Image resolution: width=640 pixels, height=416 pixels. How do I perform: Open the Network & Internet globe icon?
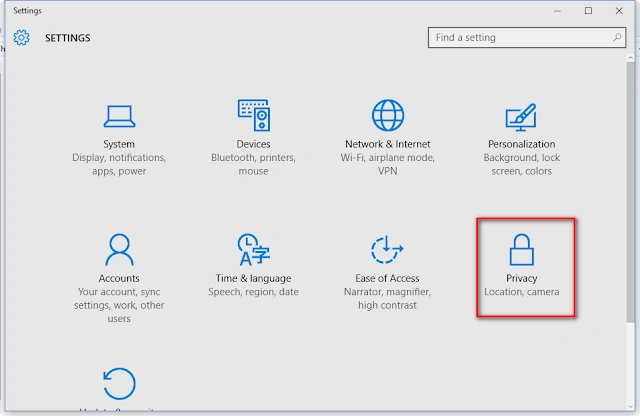click(388, 115)
